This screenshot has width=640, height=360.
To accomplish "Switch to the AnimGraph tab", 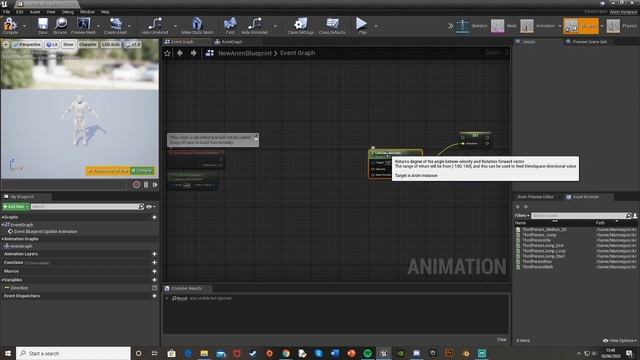I will pyautogui.click(x=232, y=42).
